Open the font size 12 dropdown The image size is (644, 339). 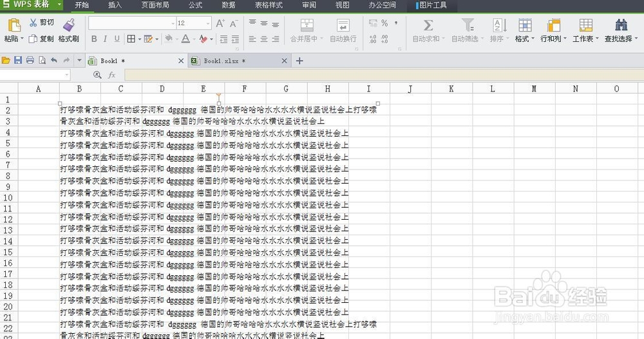(x=208, y=23)
